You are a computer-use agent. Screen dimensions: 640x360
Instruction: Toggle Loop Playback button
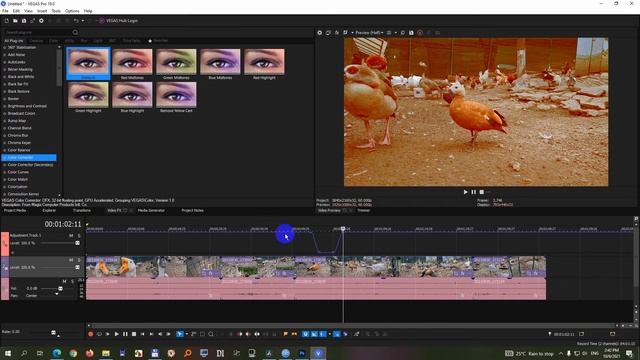tap(99, 334)
